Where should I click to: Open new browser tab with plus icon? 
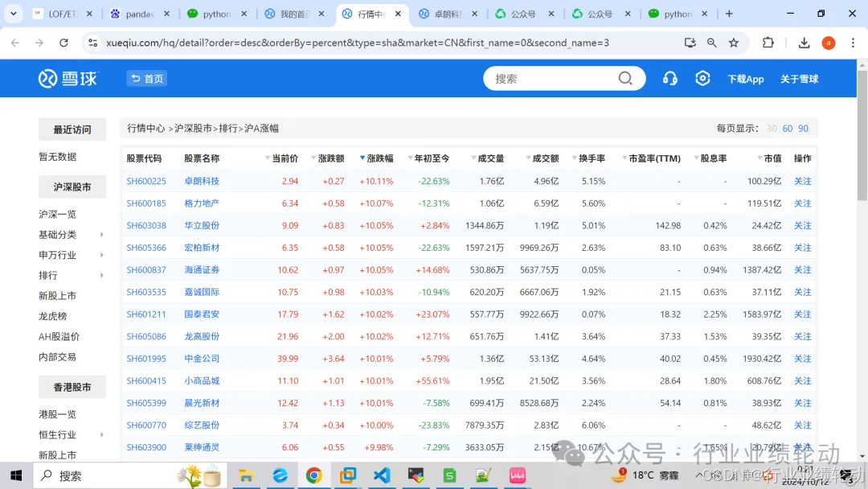(729, 14)
